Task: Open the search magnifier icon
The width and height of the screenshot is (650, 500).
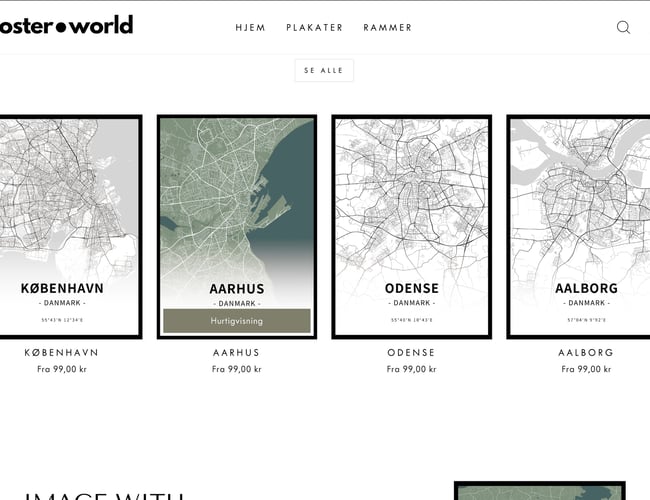Action: pyautogui.click(x=623, y=27)
